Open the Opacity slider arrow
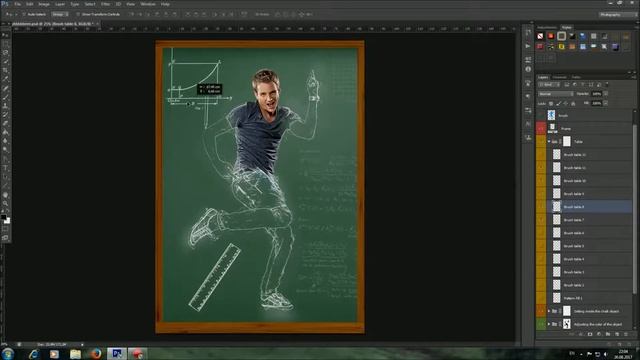640x360 pixels. [x=605, y=94]
